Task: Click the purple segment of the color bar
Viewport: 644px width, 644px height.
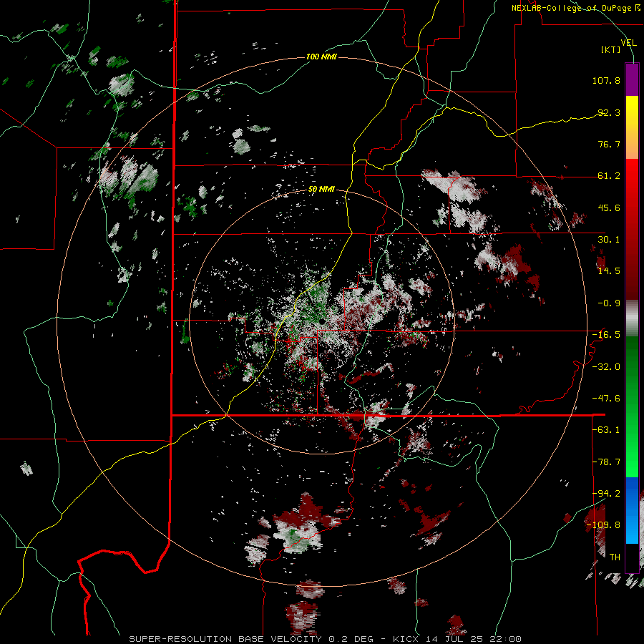Action: pos(632,80)
